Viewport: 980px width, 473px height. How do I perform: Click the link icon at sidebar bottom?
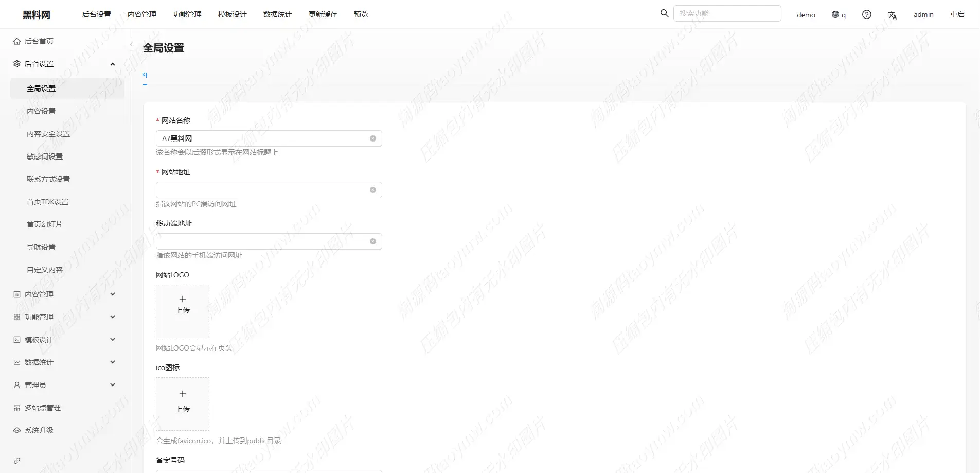tap(17, 461)
